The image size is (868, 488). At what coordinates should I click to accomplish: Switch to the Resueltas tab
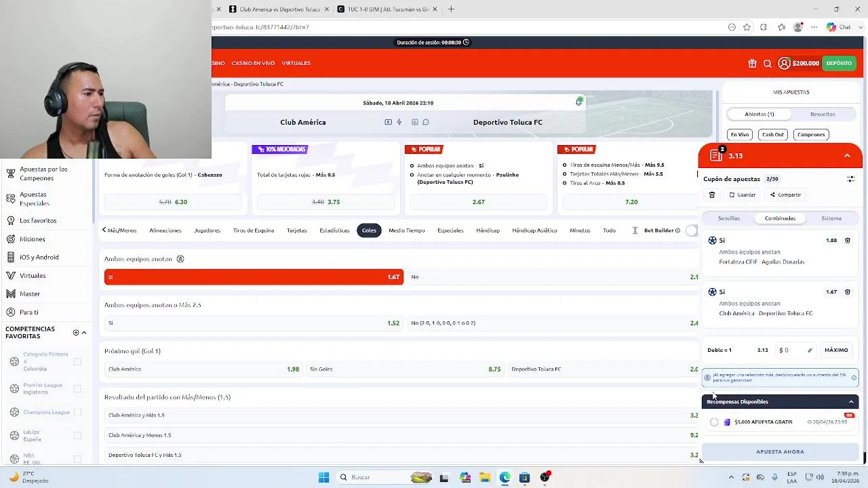823,115
